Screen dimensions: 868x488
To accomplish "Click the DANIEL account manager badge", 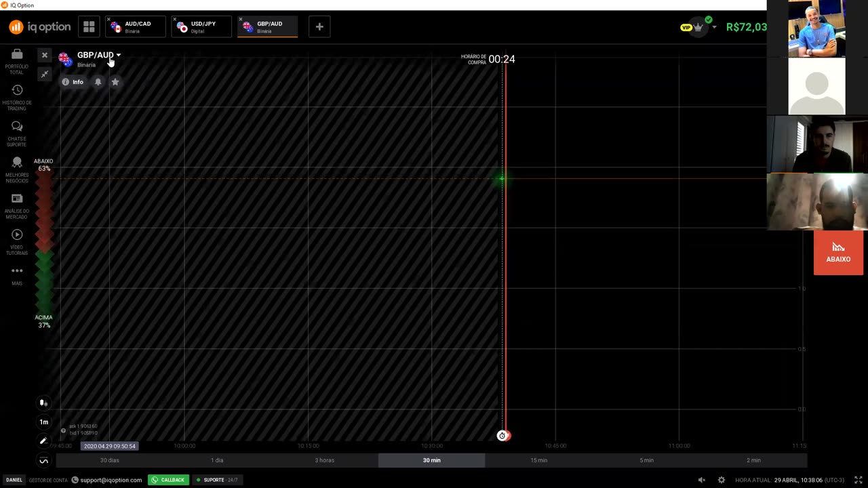I will pos(14,480).
